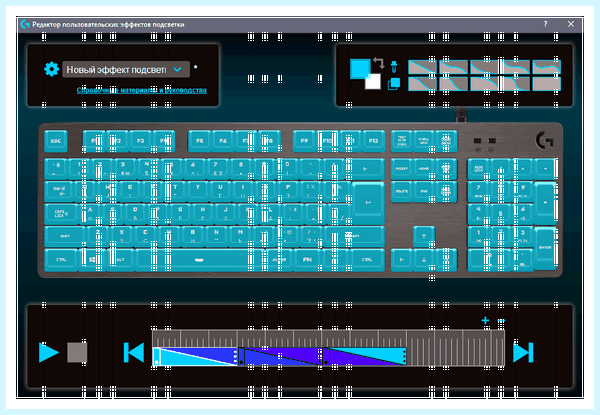600x415 pixels.
Task: Click the help question mark icon
Action: pos(545,24)
